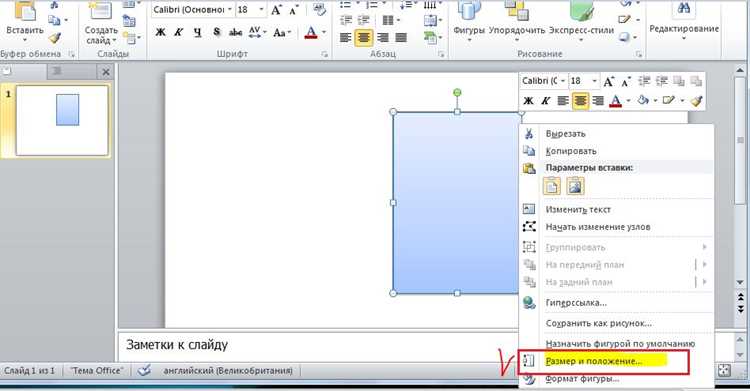This screenshot has width=750, height=391.
Task: Open the Упорядочить arrange menu
Action: [x=517, y=21]
